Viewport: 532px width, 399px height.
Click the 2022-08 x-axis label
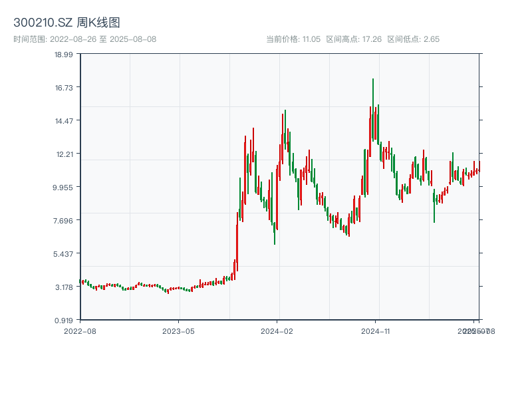[x=81, y=330]
